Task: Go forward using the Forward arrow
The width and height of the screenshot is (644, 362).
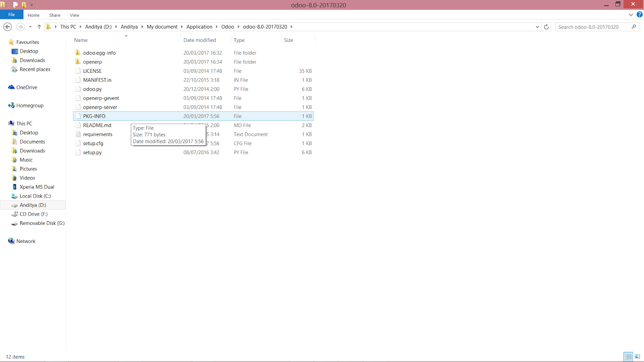Action: click(x=20, y=27)
